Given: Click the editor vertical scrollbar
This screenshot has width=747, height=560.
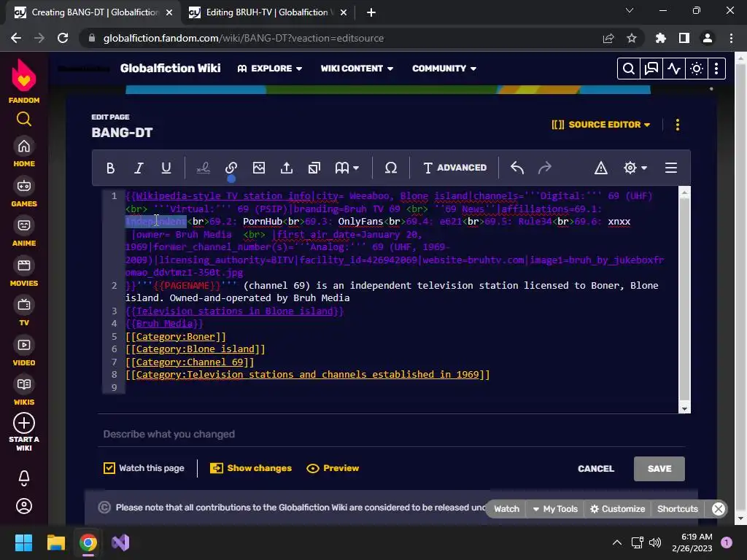Looking at the screenshot, I should tap(684, 300).
